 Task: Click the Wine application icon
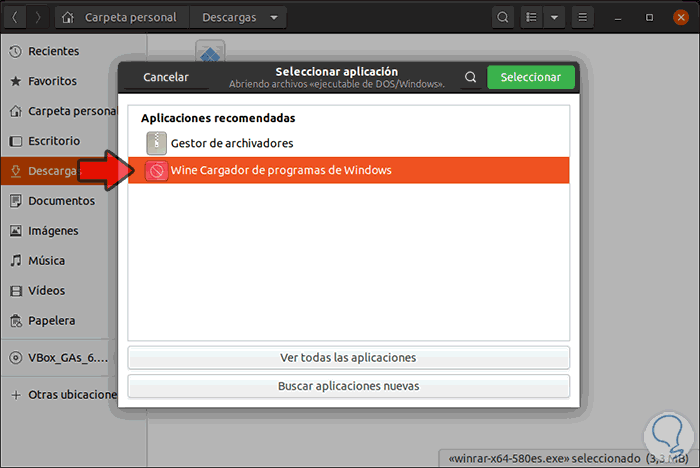point(156,171)
